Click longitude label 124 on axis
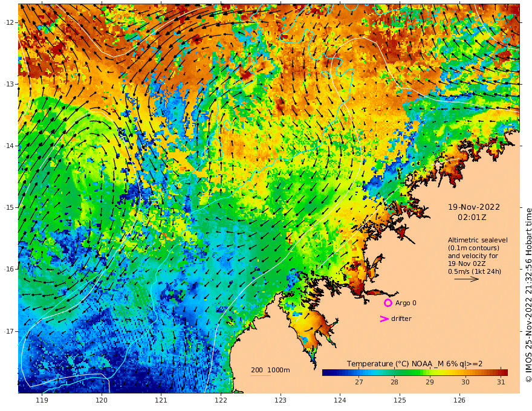The image size is (532, 411). pyautogui.click(x=340, y=400)
